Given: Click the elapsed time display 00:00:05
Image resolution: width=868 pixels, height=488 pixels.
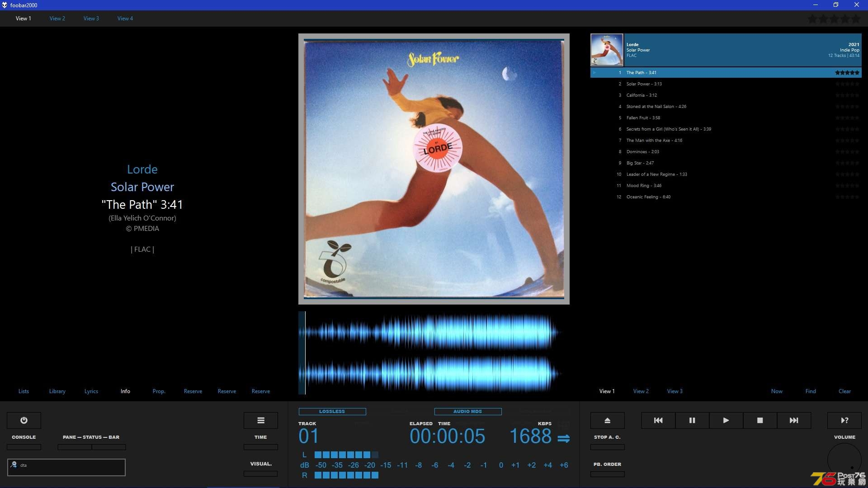Looking at the screenshot, I should [x=447, y=436].
